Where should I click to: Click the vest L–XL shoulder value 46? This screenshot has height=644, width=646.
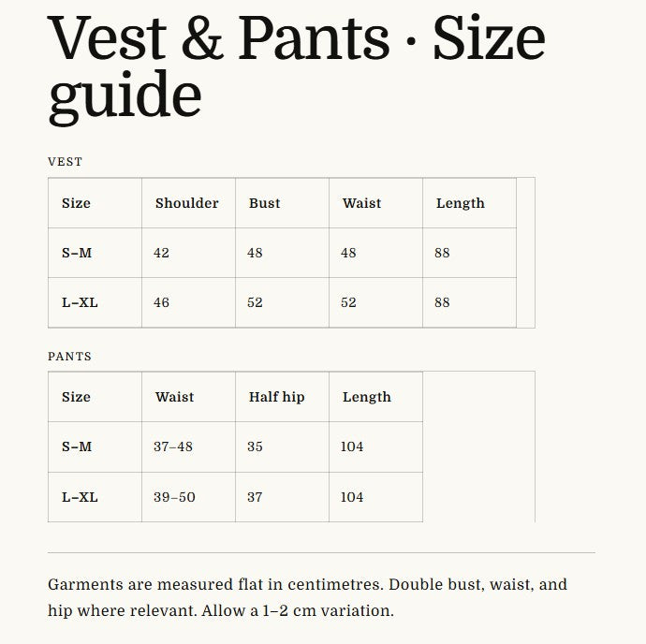(161, 302)
